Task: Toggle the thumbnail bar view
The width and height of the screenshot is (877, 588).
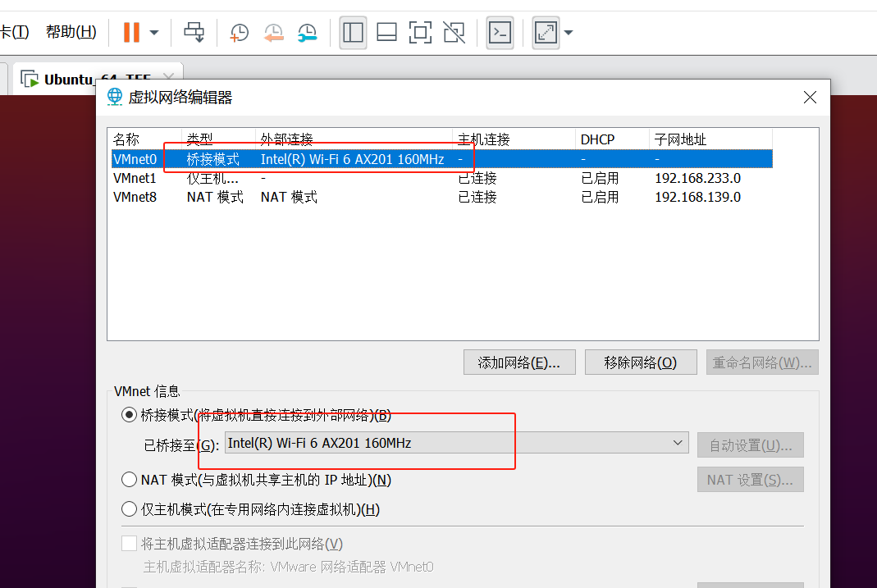Action: (x=386, y=33)
